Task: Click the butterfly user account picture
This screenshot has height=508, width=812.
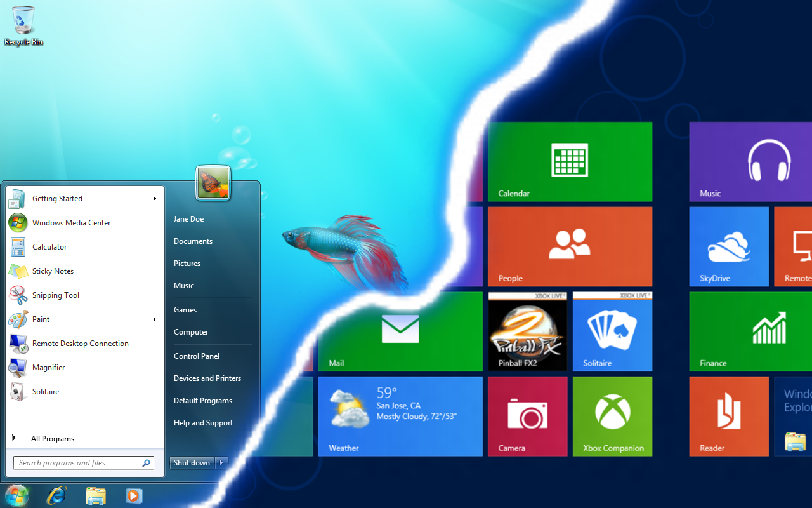Action: pos(213,183)
